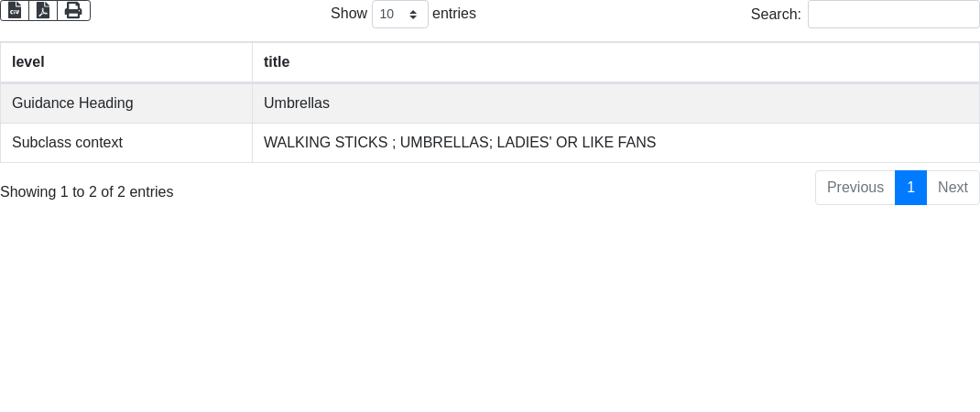
Task: Open the Show entries dropdown
Action: [x=399, y=15]
